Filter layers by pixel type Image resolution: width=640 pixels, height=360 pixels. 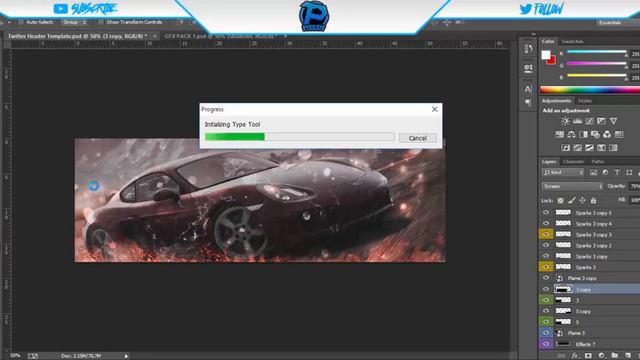593,173
